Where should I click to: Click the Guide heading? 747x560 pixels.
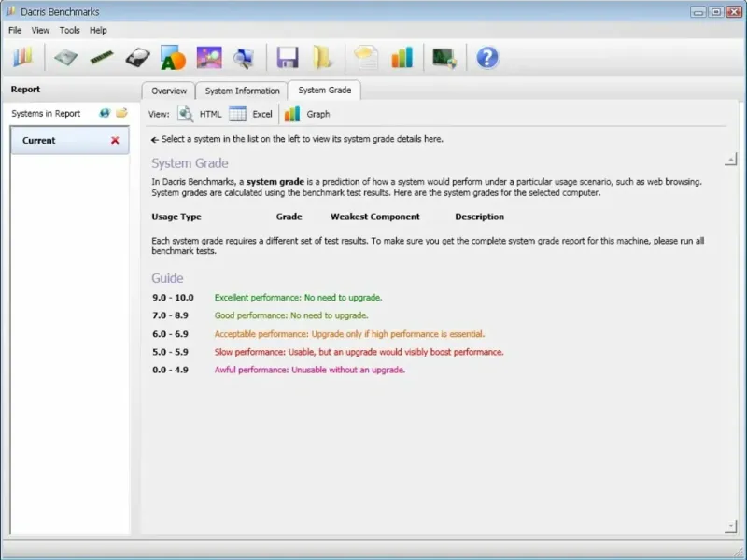pyautogui.click(x=167, y=278)
